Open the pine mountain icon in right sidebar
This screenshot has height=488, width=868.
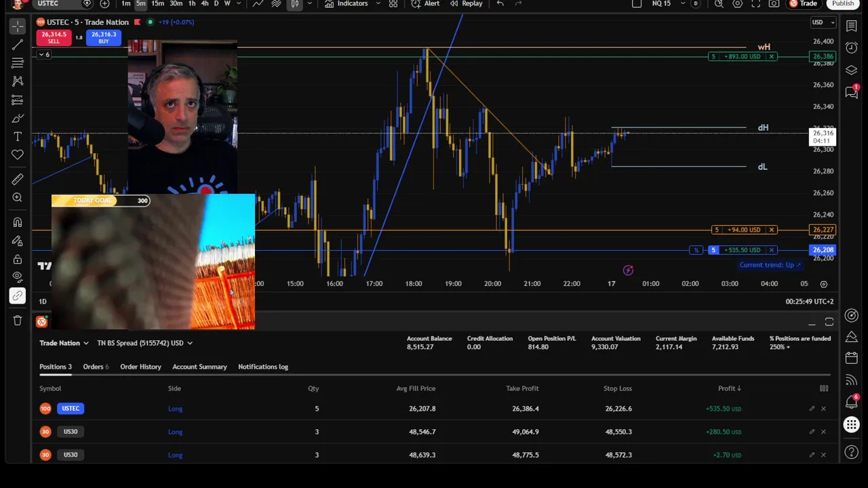[851, 337]
